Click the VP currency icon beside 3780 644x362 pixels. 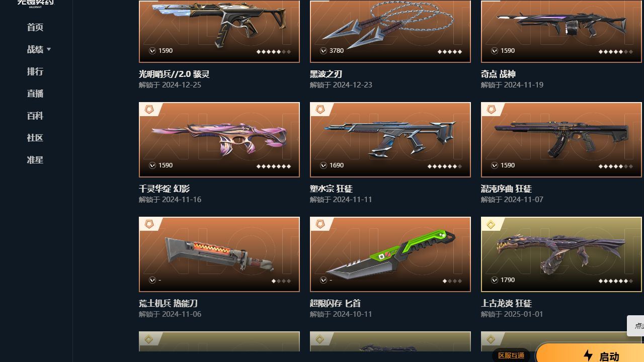tap(324, 51)
